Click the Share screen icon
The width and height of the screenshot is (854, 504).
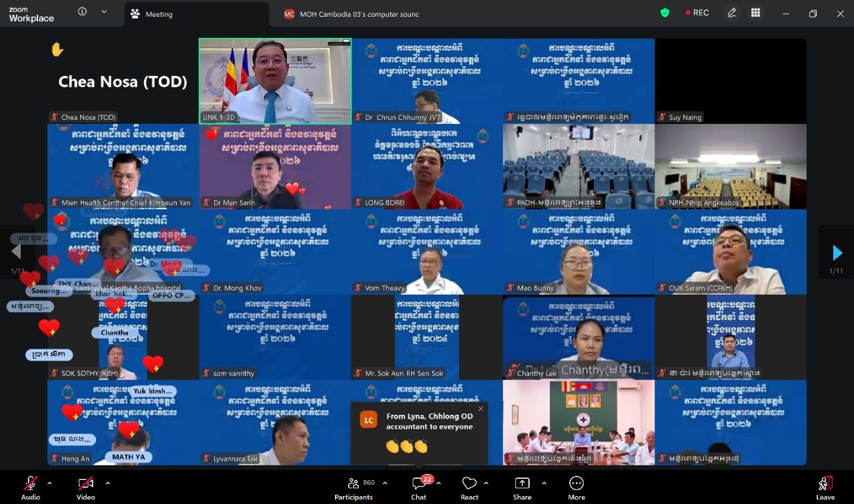(x=522, y=487)
